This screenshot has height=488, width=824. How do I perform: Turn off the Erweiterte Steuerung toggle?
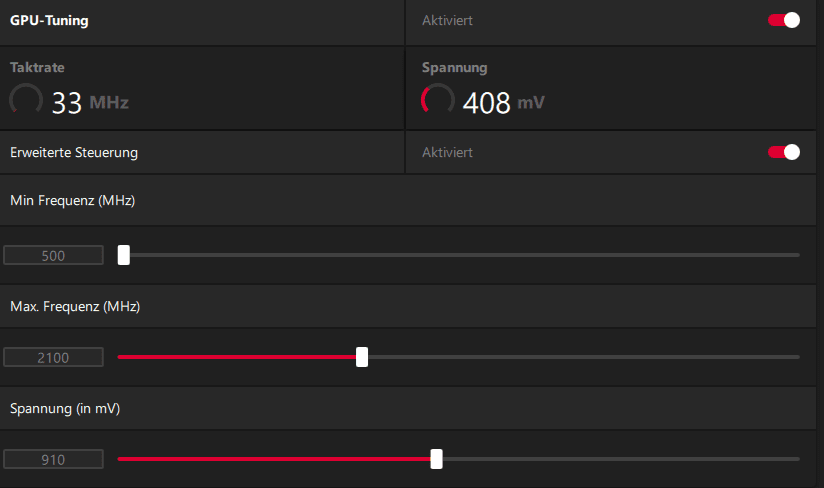784,152
